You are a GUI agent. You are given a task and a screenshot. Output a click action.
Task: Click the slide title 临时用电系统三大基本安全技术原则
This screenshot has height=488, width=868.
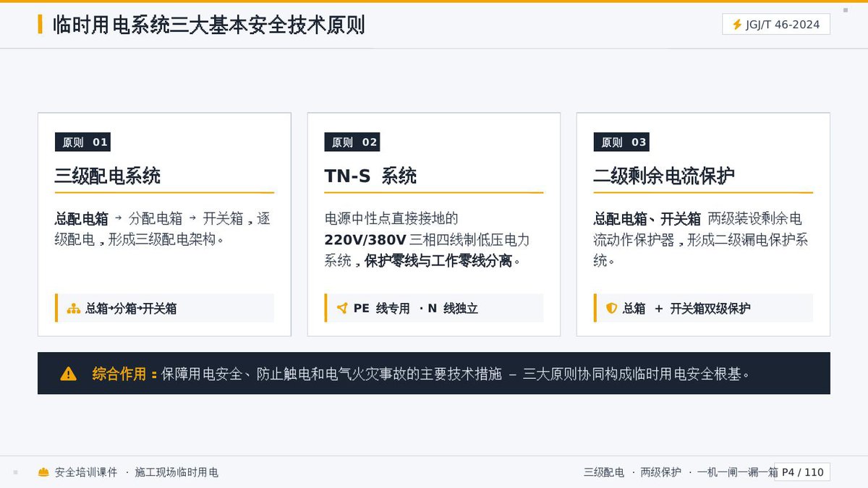coord(209,25)
